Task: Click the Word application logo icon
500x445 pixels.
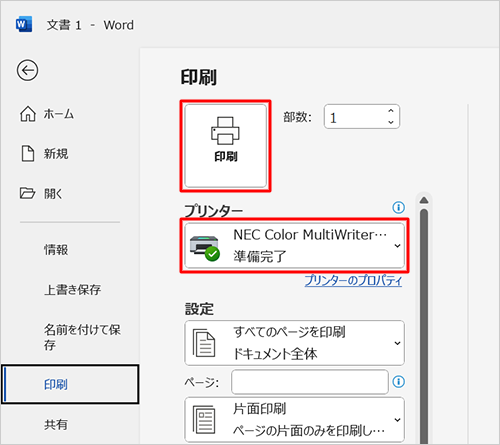Action: pos(24,24)
